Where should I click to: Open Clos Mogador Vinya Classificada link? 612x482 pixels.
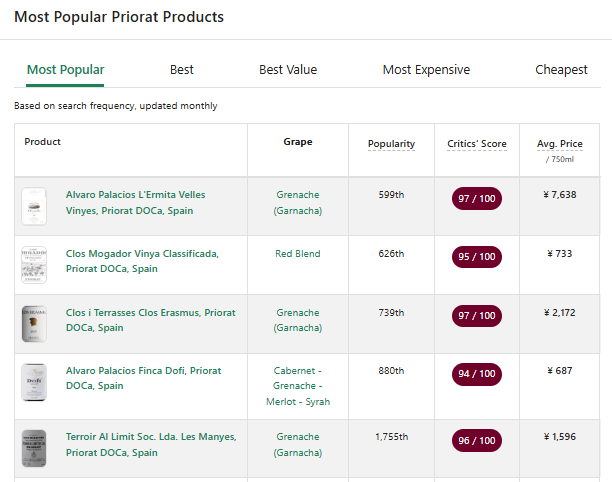click(142, 261)
